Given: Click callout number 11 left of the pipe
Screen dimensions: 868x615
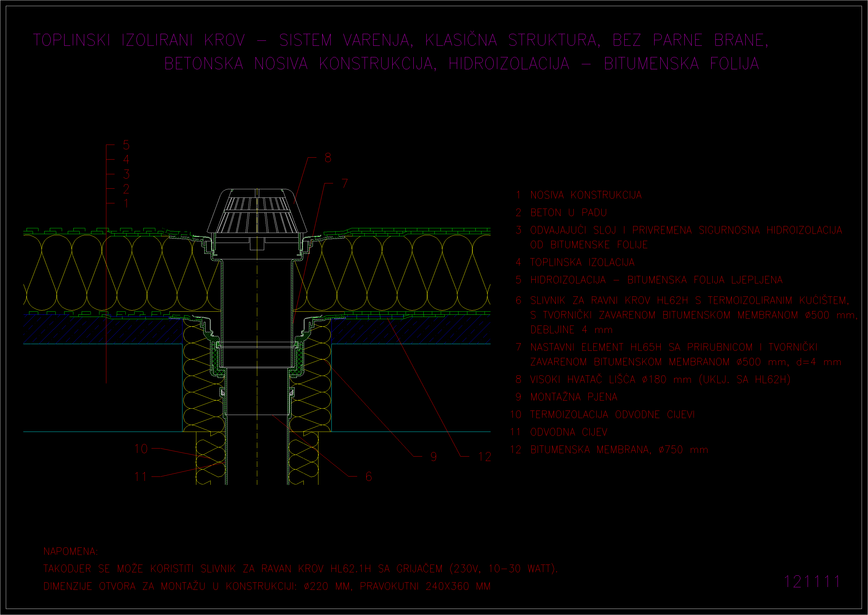Looking at the screenshot, I should coord(140,476).
